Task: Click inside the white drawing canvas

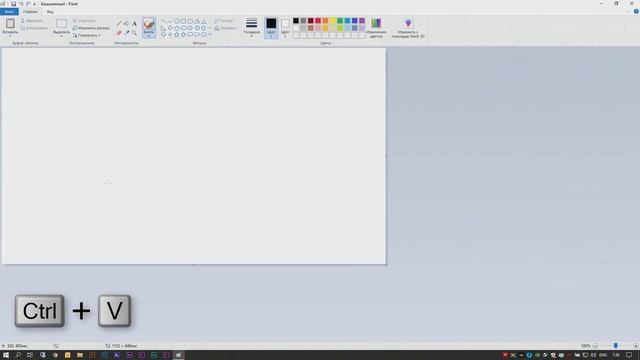Action: coord(193,156)
